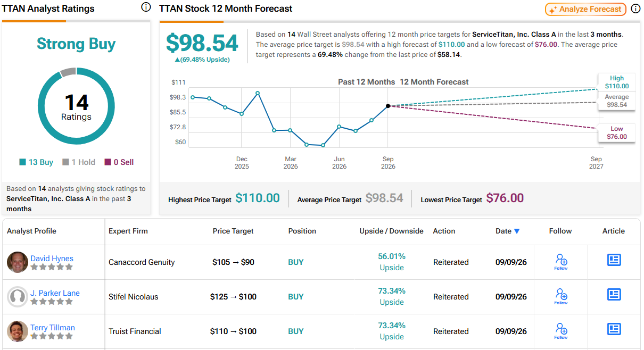Image resolution: width=644 pixels, height=350 pixels.
Task: Click the 13 Buy legend swatch
Action: (x=22, y=162)
